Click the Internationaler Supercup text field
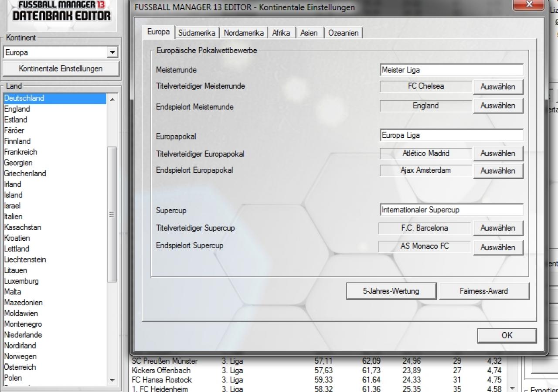Viewport: 558px width, 392px height. pos(452,210)
